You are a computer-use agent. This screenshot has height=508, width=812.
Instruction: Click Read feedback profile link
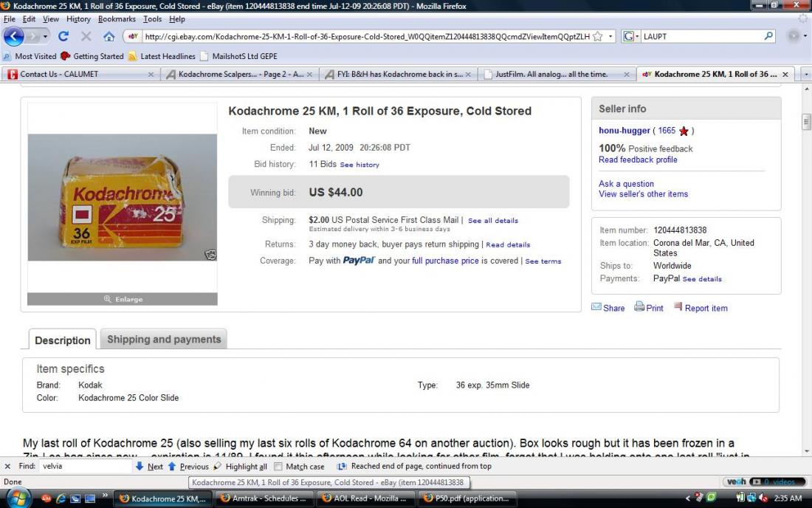point(638,159)
